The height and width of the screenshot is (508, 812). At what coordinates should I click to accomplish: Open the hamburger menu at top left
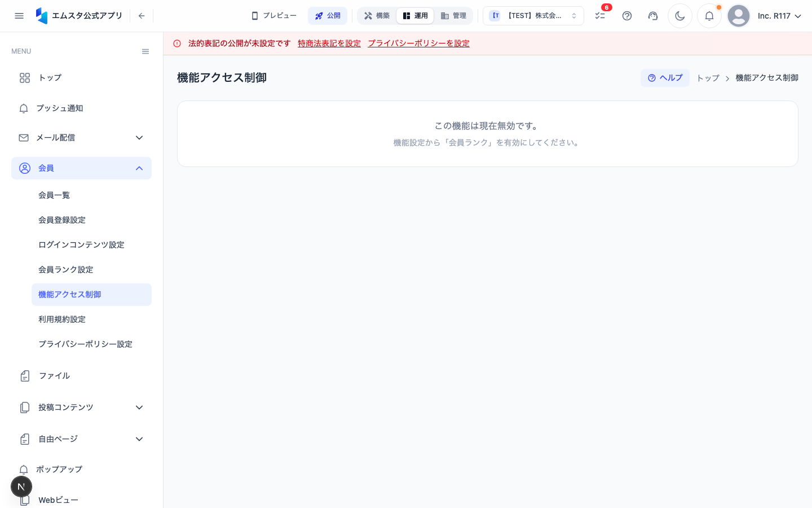pos(19,16)
